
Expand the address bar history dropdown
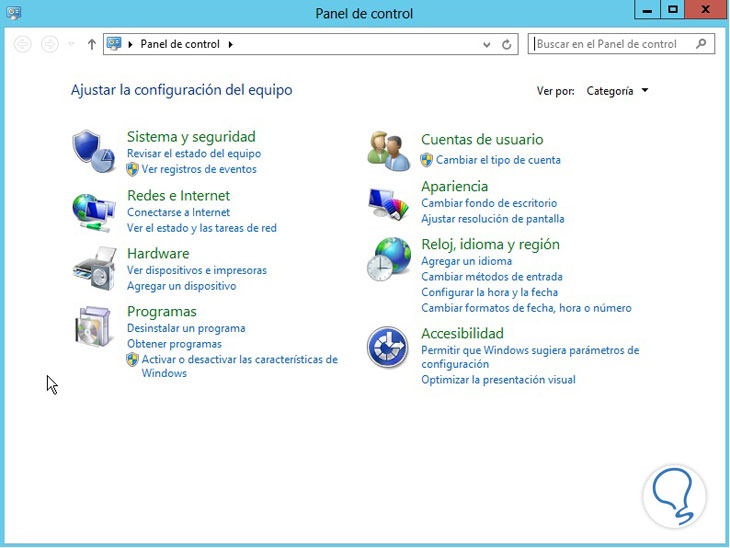(487, 45)
